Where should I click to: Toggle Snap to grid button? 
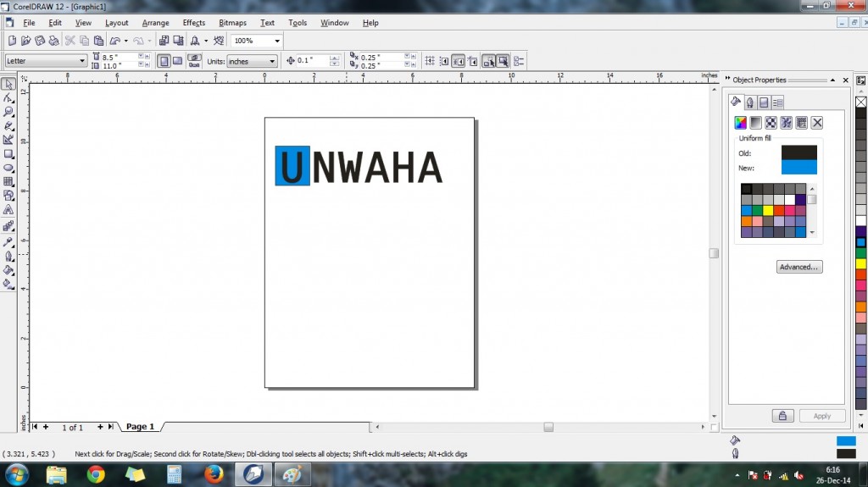tap(430, 61)
